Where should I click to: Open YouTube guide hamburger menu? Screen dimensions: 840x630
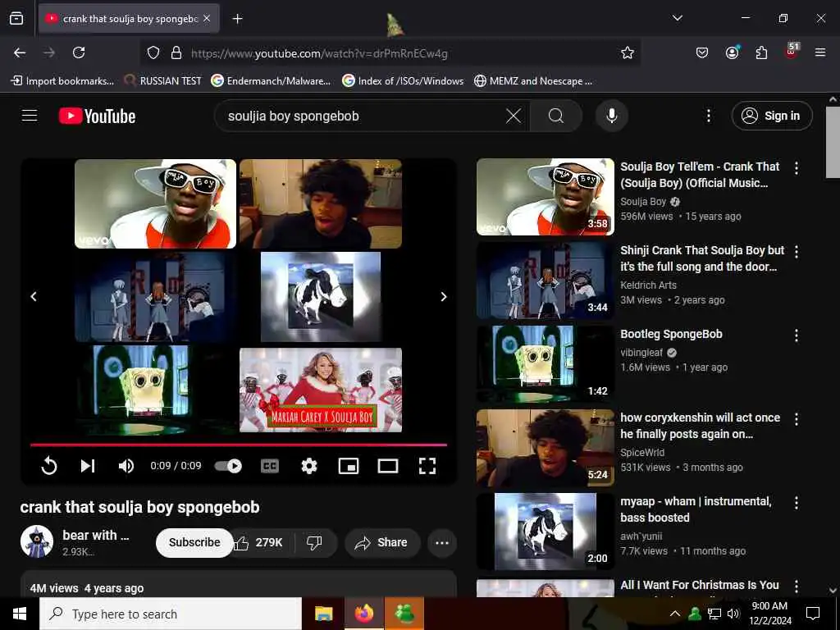30,116
